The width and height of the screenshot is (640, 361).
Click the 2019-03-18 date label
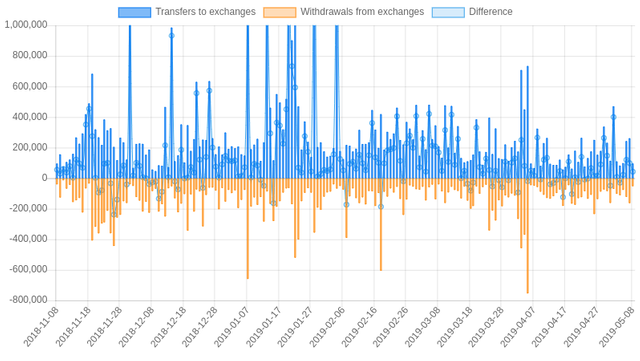click(x=454, y=327)
